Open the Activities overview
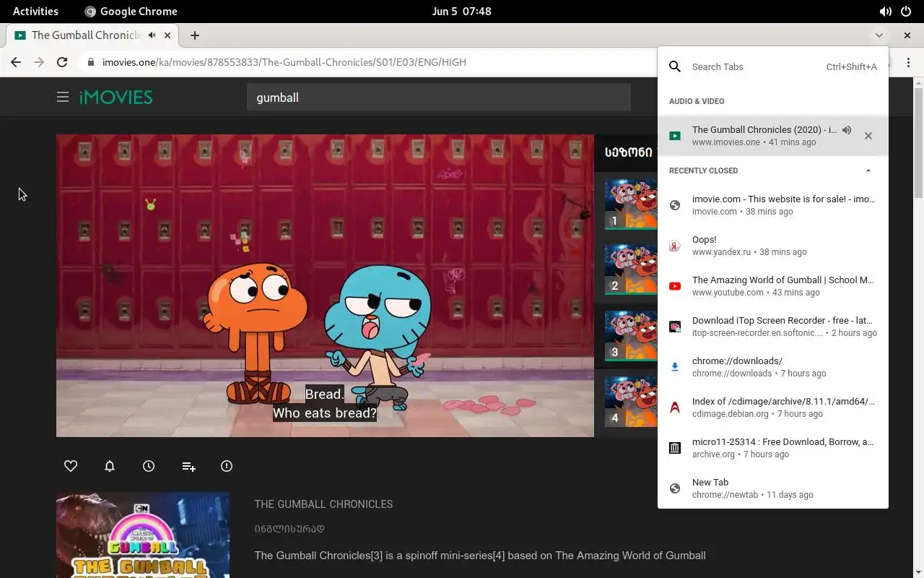924x578 pixels. tap(35, 11)
